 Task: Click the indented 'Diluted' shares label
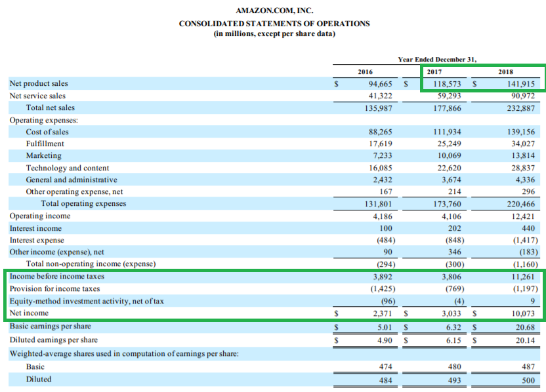pyautogui.click(x=38, y=379)
